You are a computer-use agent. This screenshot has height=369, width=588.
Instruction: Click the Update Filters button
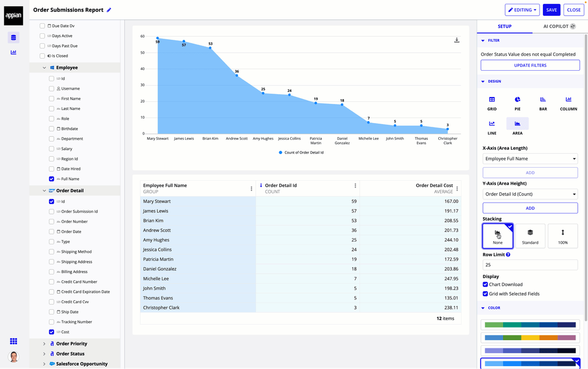click(530, 65)
